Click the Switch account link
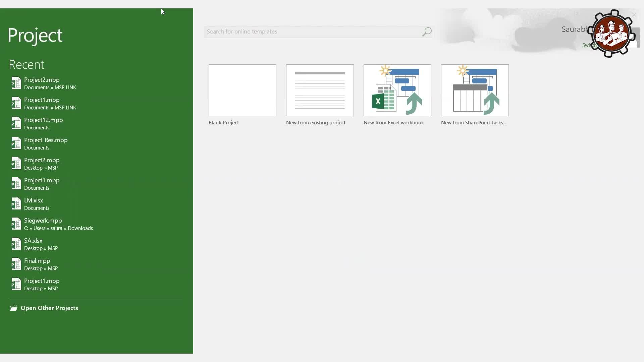The image size is (644, 362). 589,45
